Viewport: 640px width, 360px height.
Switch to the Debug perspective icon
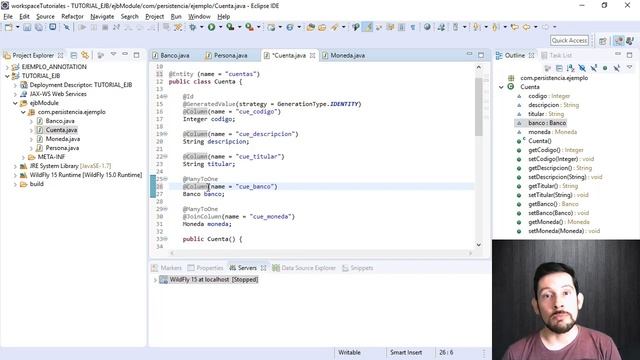pos(630,41)
